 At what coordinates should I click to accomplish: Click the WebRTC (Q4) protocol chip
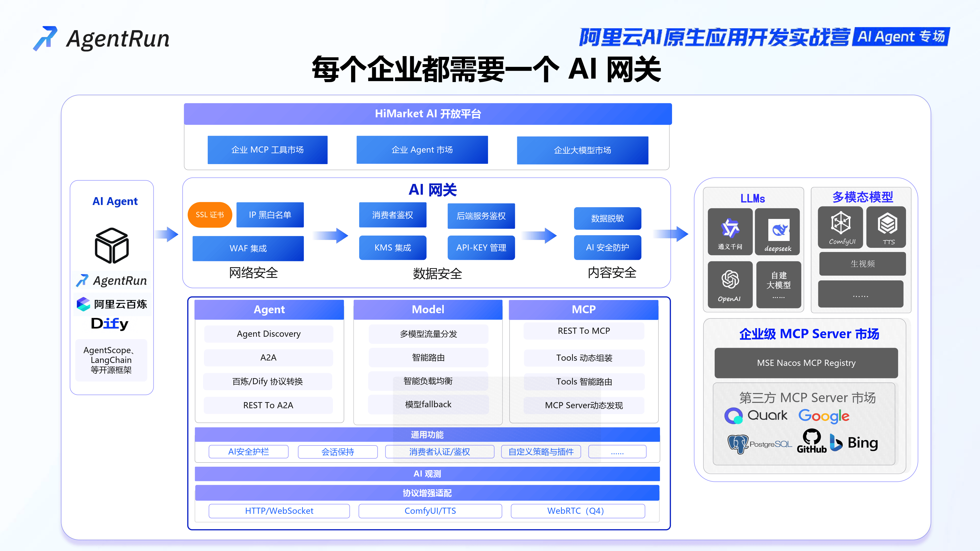(x=578, y=511)
